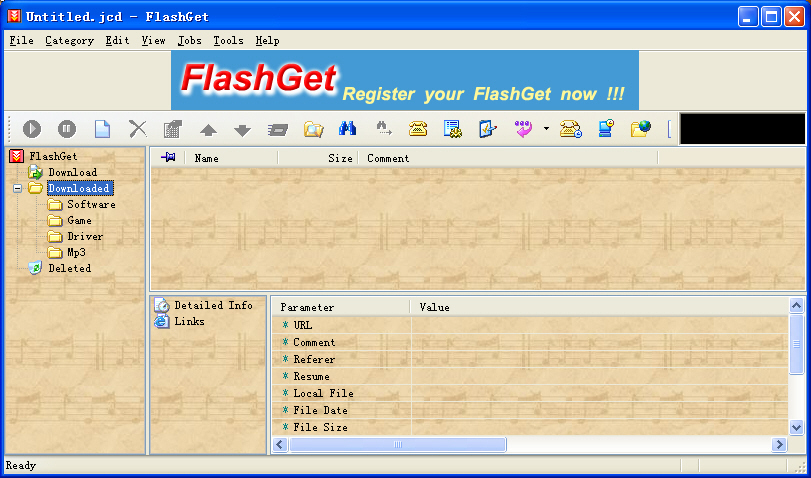Select the Local File parameter row
The width and height of the screenshot is (811, 478).
click(x=531, y=393)
